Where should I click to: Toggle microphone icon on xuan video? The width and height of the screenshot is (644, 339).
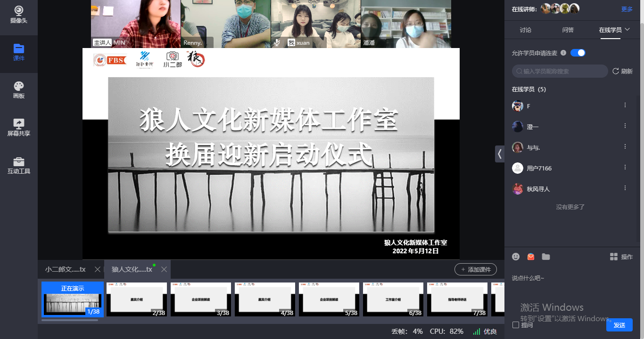tap(277, 42)
